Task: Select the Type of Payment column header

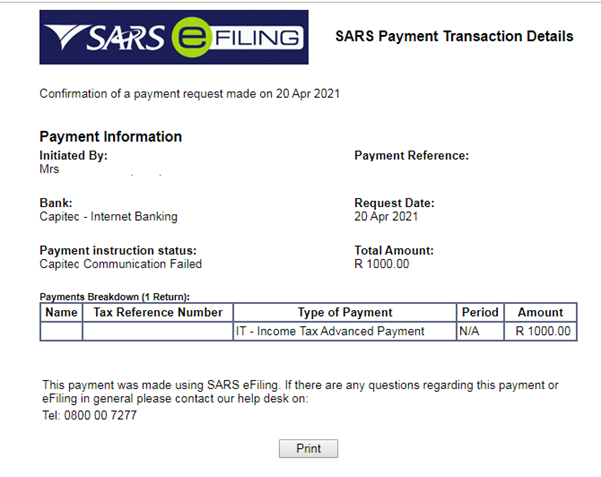Action: tap(345, 312)
